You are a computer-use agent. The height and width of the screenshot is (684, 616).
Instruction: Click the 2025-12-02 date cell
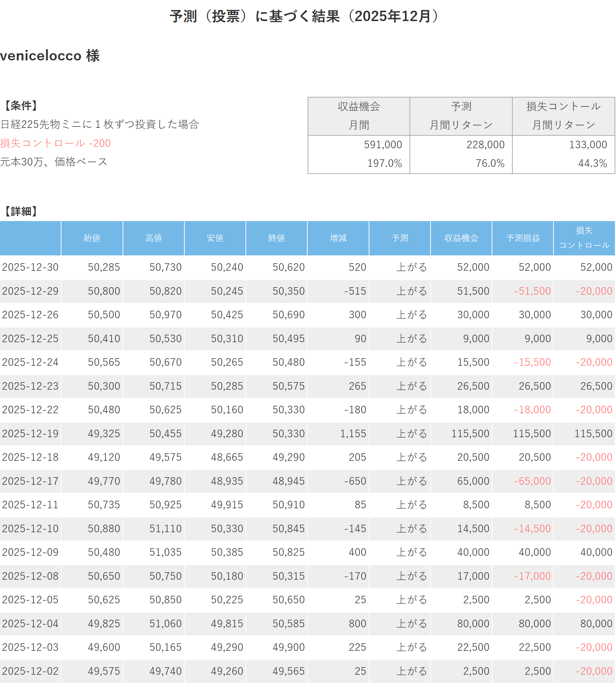[30, 671]
